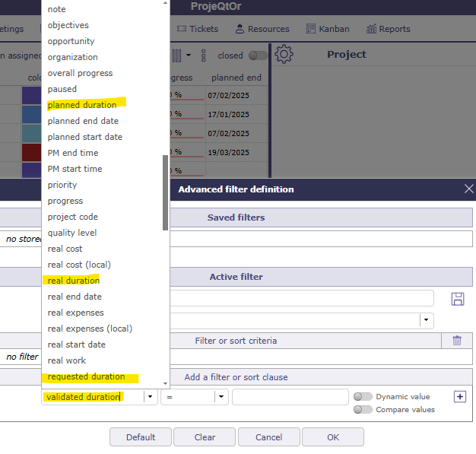Click the 'validated duration' field text box
476x454 pixels.
[93, 397]
